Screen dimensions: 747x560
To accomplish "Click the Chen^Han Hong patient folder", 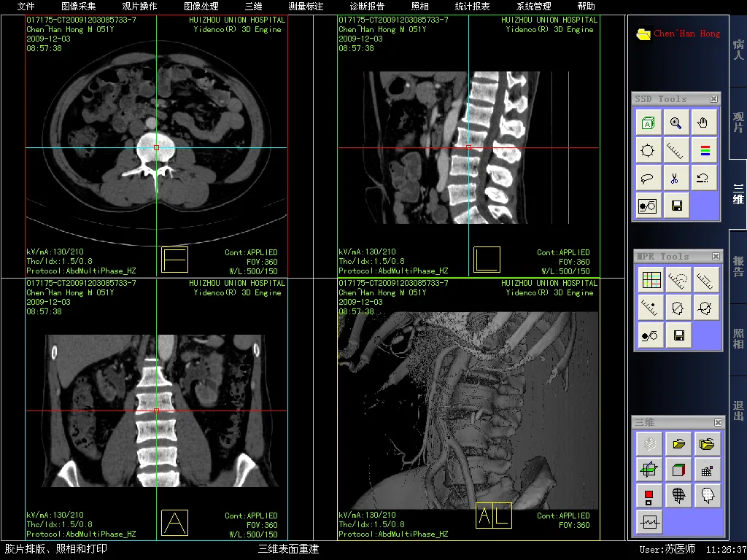I will click(678, 34).
